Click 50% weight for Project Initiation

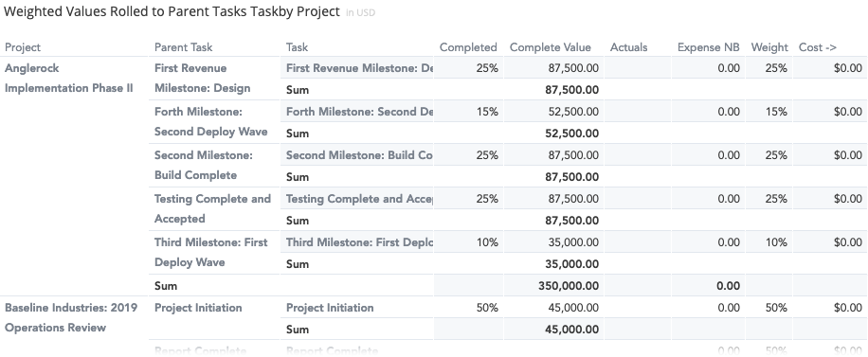[x=776, y=308]
